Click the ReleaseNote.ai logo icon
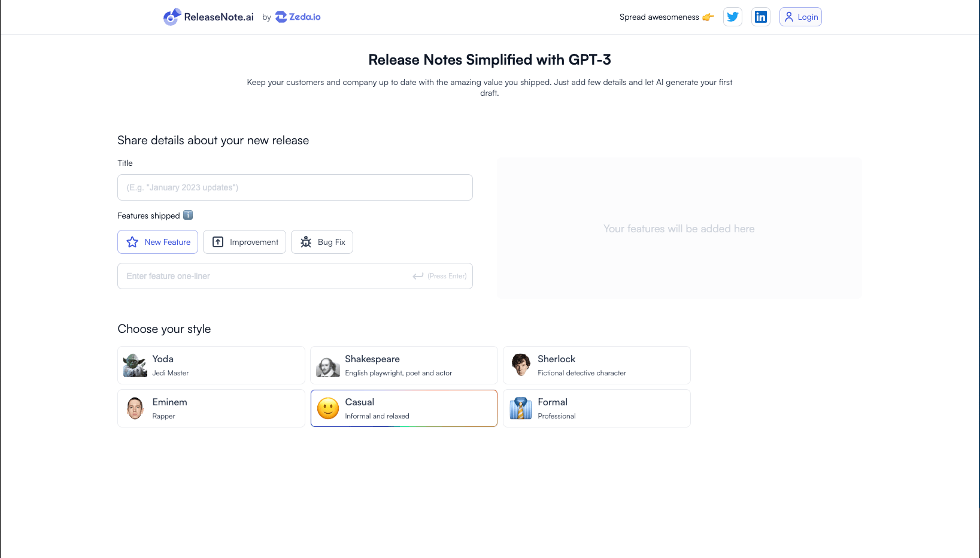Viewport: 980px width, 558px height. pos(172,17)
